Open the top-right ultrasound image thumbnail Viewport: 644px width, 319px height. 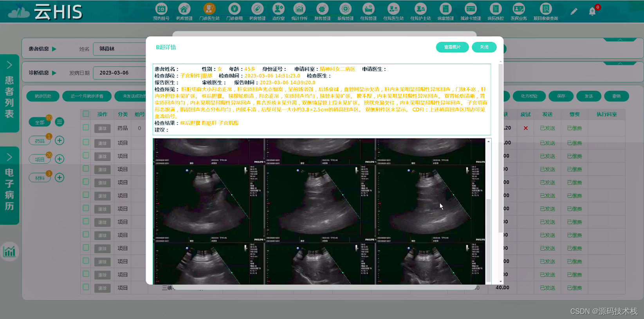(x=430, y=151)
